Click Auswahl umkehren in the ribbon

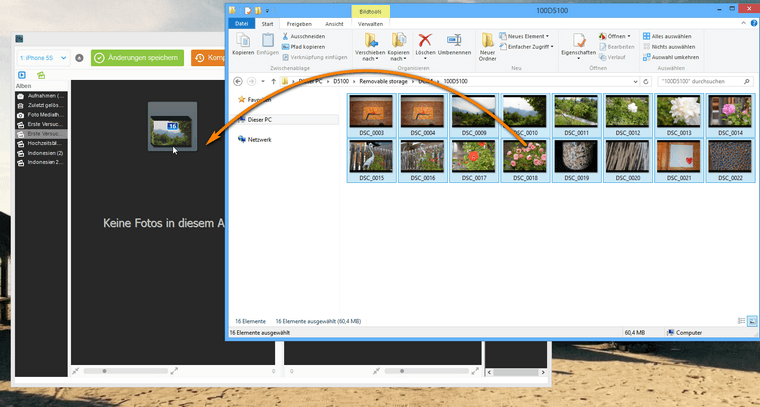click(x=671, y=57)
